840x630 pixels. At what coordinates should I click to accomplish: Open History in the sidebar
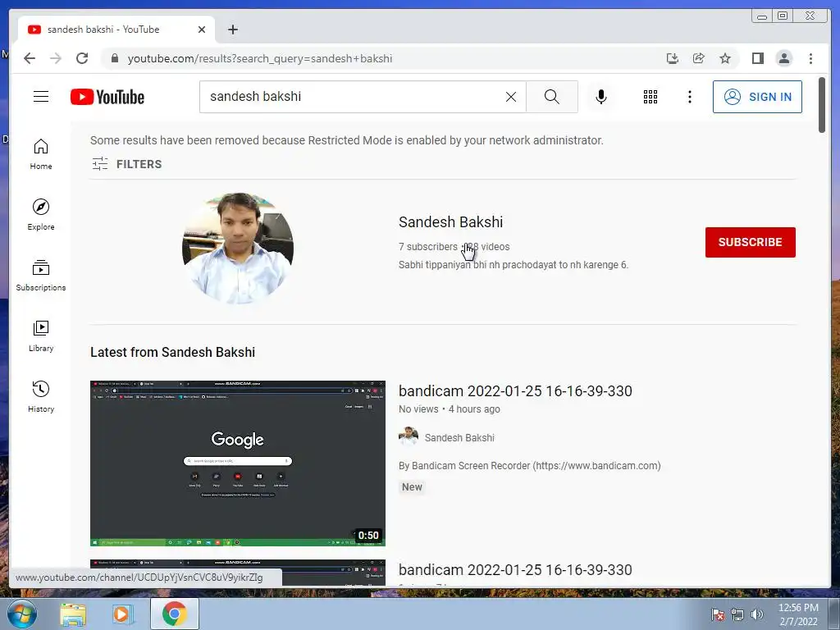41,396
